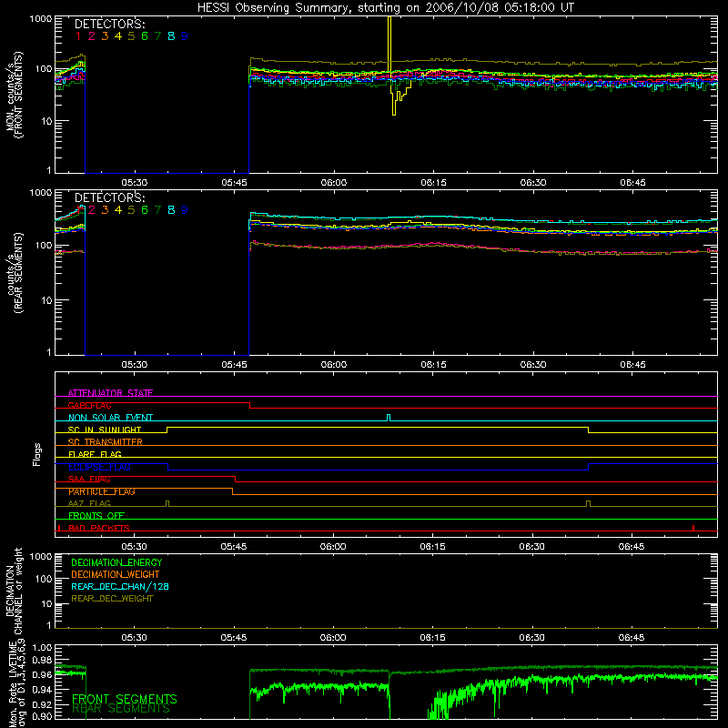Select the GAP_FLAG label
Image resolution: width=728 pixels, height=728 pixels.
(89, 405)
